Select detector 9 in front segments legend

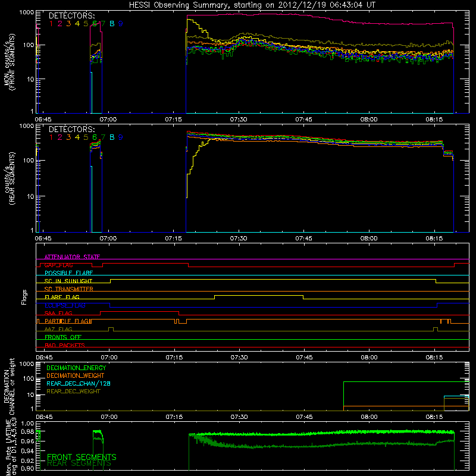121,24
